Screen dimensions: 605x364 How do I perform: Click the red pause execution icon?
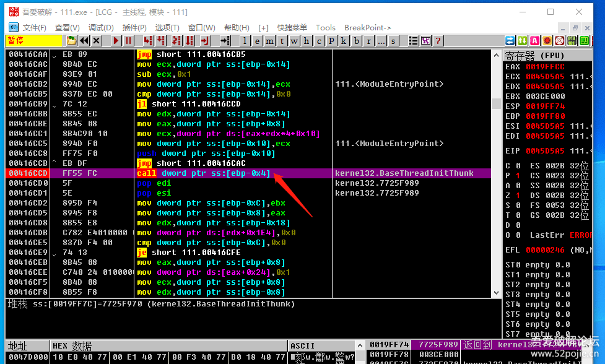[x=128, y=41]
